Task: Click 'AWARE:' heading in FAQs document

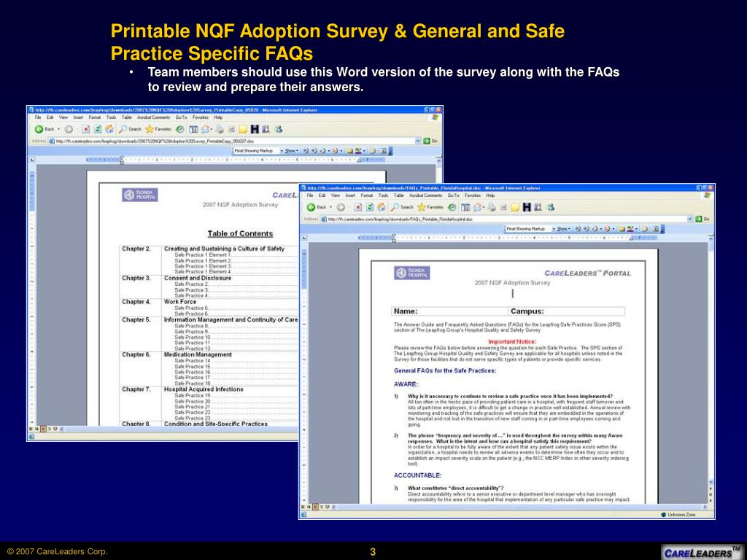Action: (x=406, y=384)
